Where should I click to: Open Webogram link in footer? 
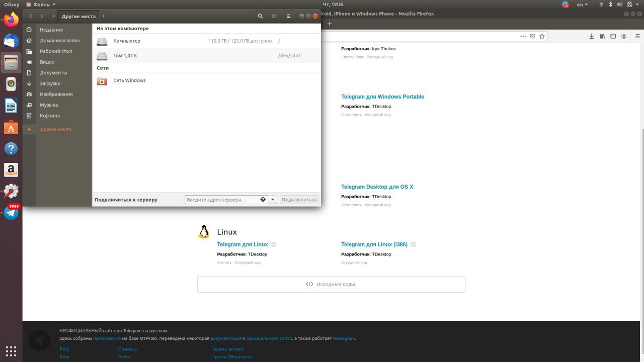point(344,338)
